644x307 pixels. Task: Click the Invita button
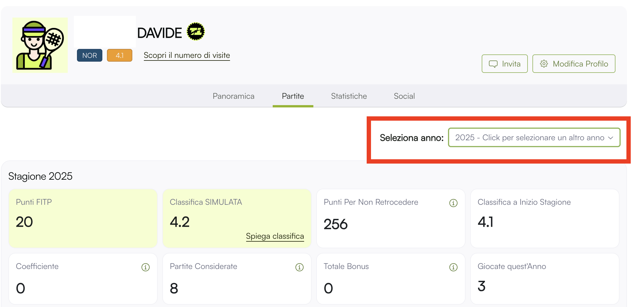click(504, 64)
